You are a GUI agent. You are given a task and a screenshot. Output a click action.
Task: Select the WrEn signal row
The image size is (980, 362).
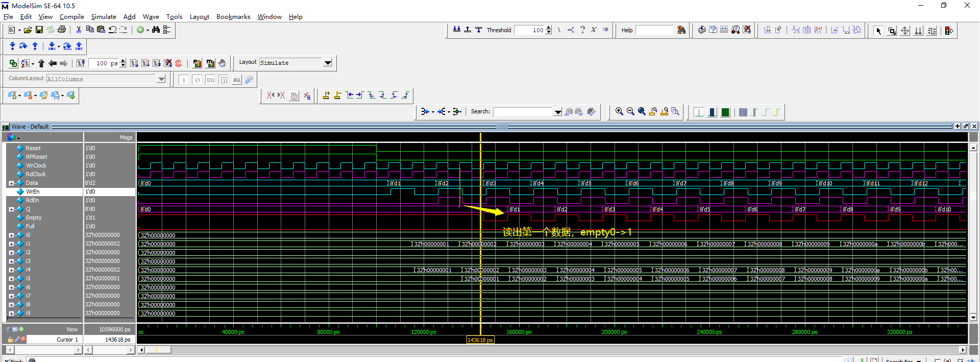coord(33,192)
